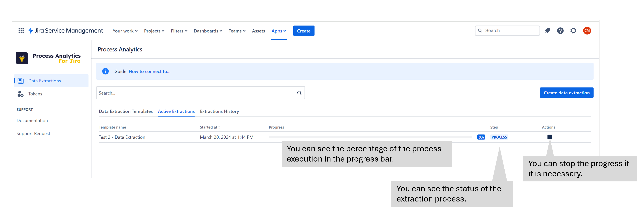Expand the Teams dropdown

point(237,31)
